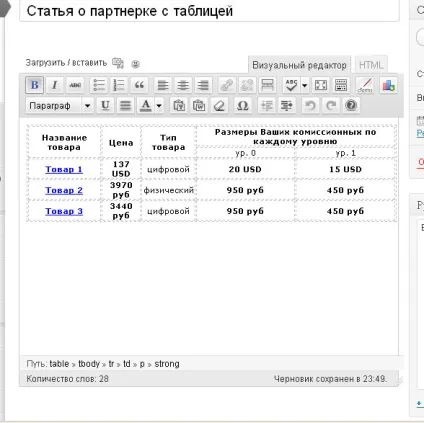Apply blockquote formatting
The height and width of the screenshot is (423, 424).
pos(139,85)
